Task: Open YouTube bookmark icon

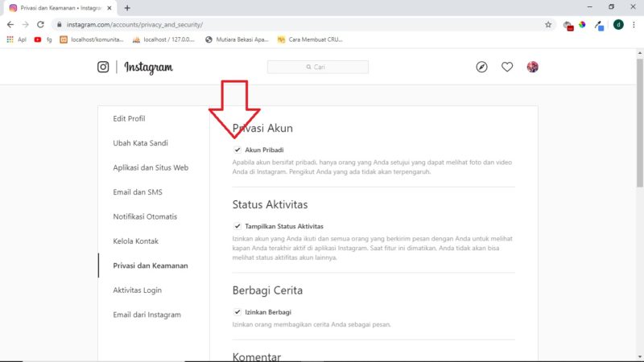Action: click(38, 39)
